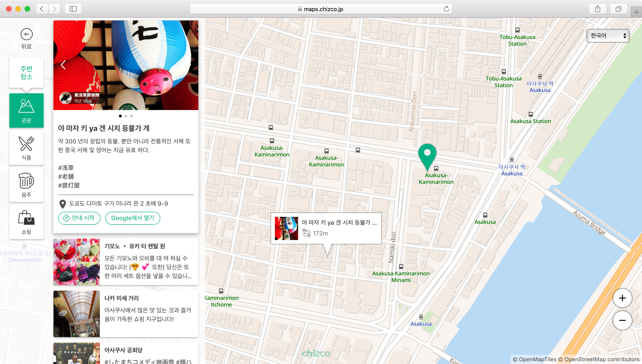642x364 pixels.
Task: Zoom in the map with plus button
Action: [x=622, y=298]
